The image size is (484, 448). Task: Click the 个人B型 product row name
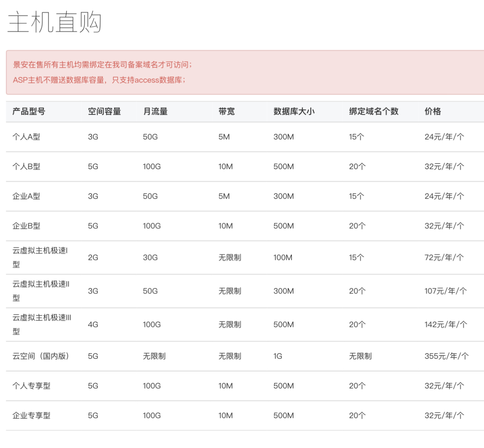[26, 166]
